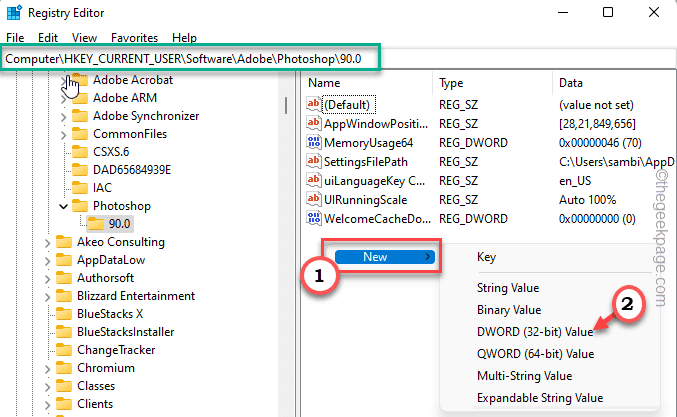Click the tree pane vertical scrollbar thumb
Viewport: 677px width, 417px height.
click(286, 105)
